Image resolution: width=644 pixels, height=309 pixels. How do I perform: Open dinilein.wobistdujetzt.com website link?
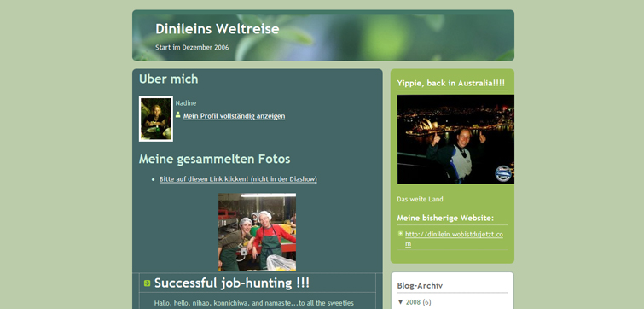pyautogui.click(x=454, y=239)
